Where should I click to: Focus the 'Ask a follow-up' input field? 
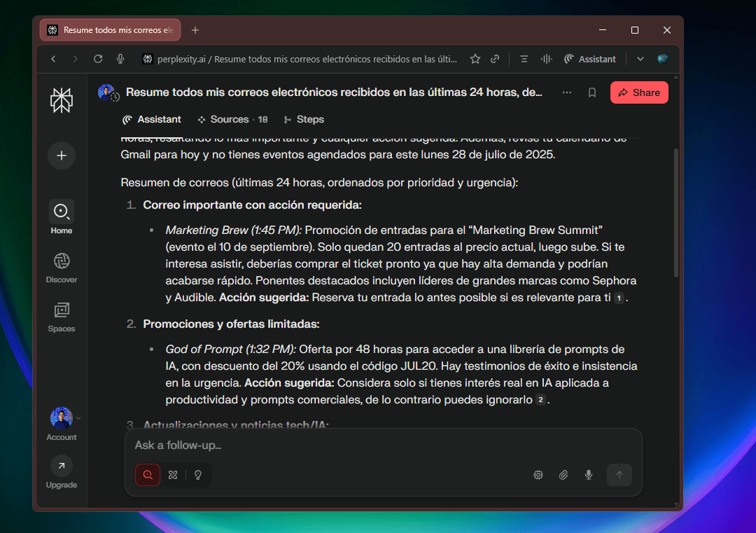[x=384, y=445]
